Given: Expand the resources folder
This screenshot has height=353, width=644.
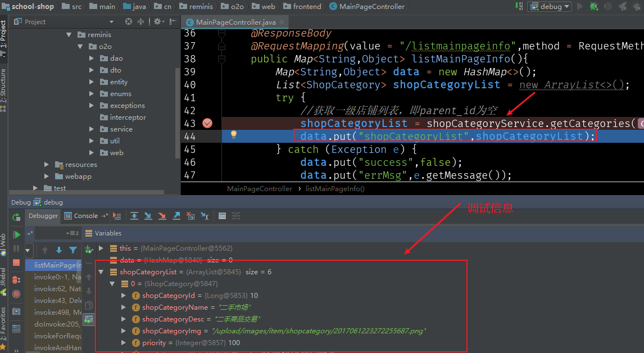Looking at the screenshot, I should click(47, 164).
